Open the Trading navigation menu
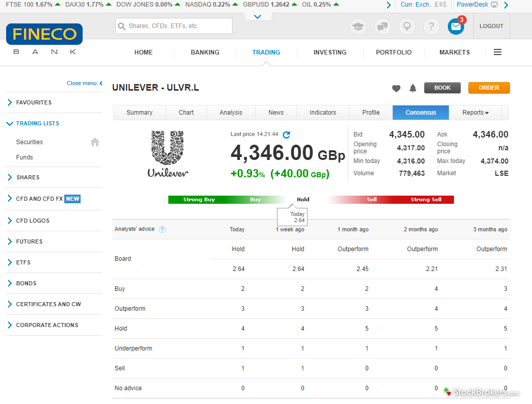This screenshot has height=404, width=532. coord(266,52)
